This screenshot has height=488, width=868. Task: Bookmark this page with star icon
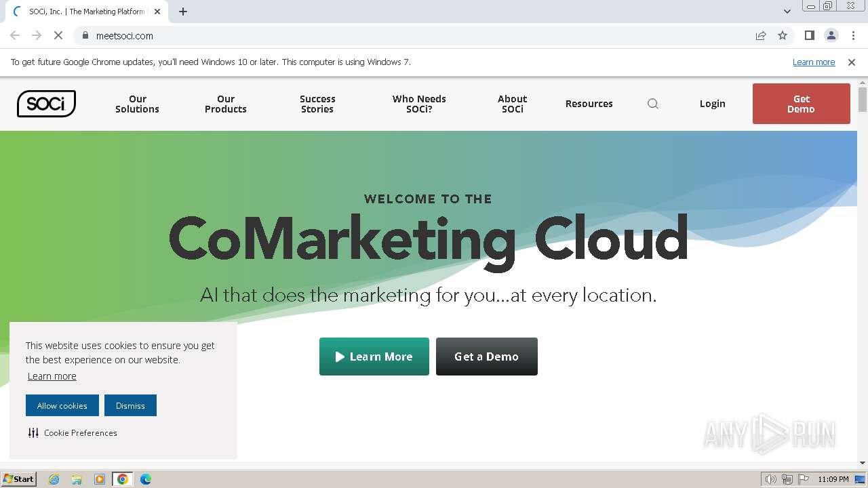783,35
